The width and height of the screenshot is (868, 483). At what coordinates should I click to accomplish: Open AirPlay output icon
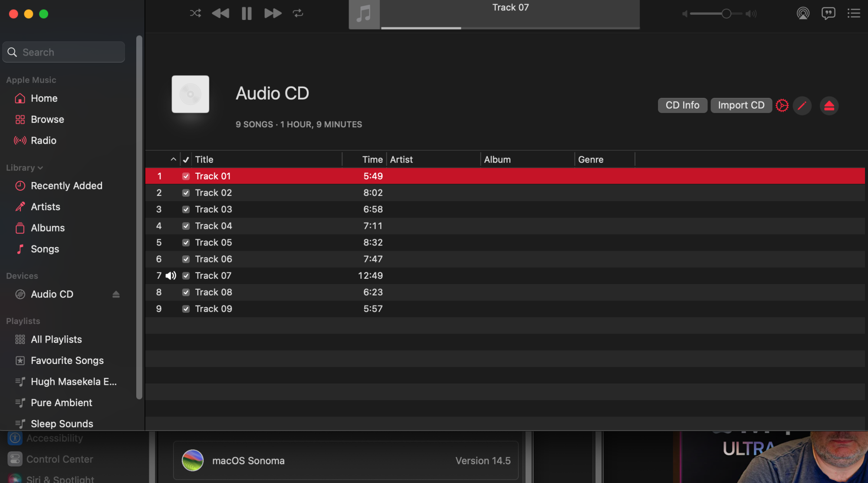803,13
